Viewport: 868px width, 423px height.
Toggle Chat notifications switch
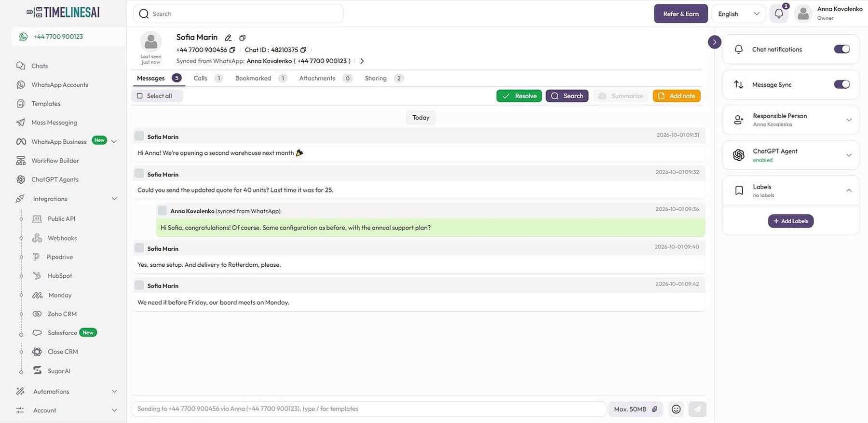pyautogui.click(x=842, y=49)
